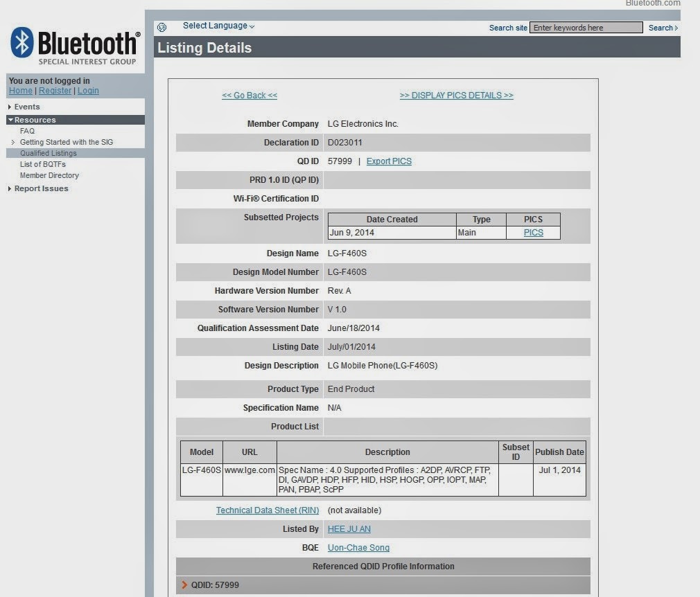Click the globe icon beside Select Language
Image resolution: width=700 pixels, height=597 pixels.
(x=161, y=27)
